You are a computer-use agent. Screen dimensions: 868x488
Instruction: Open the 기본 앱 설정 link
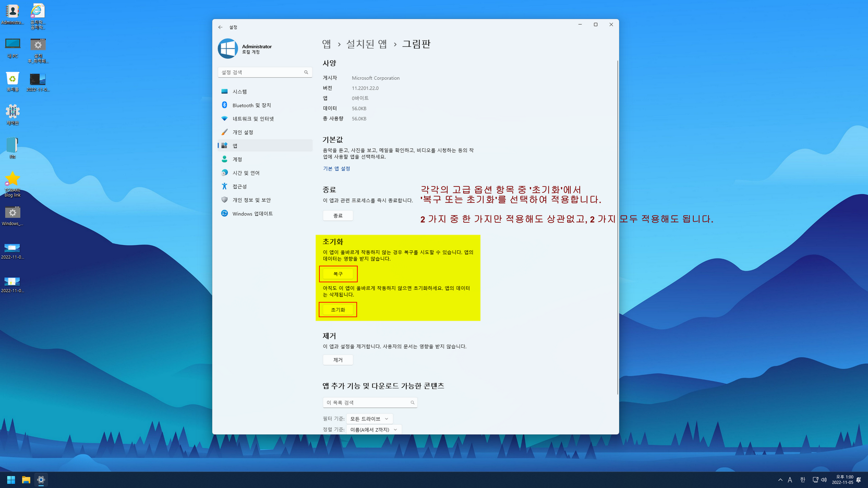pos(336,169)
